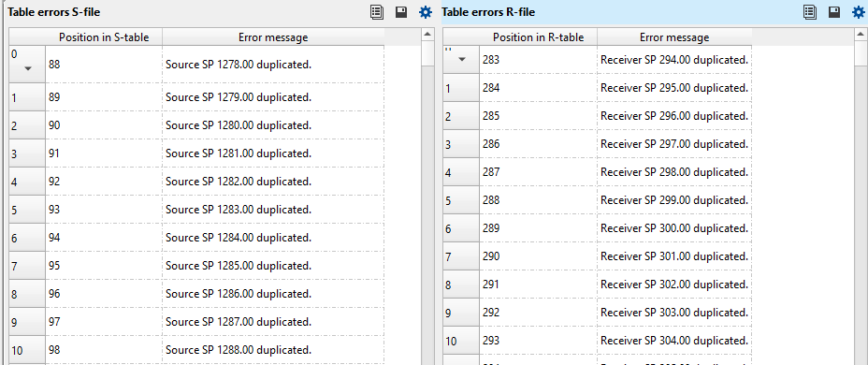Select S-table row header 8
The height and width of the screenshot is (365, 868).
click(27, 294)
